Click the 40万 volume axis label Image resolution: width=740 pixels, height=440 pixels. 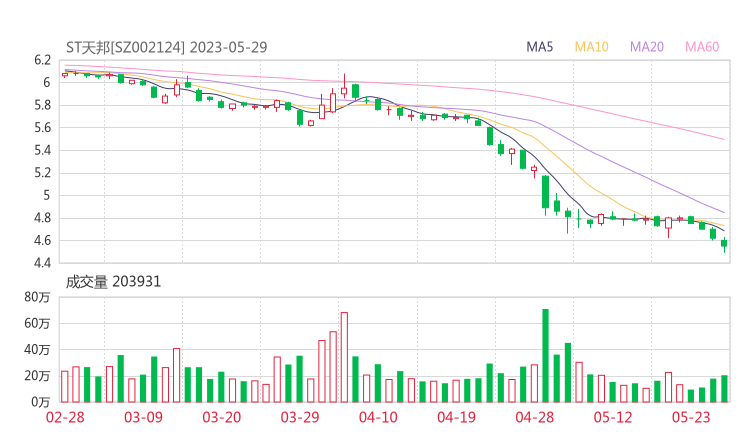click(x=37, y=350)
